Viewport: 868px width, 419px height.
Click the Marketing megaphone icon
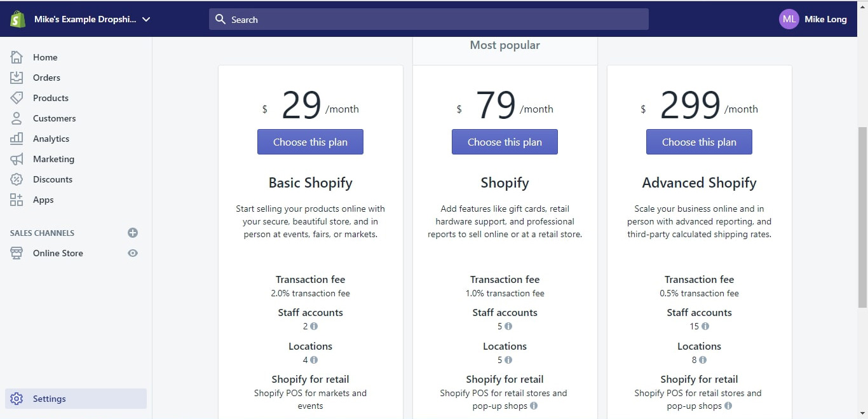17,159
